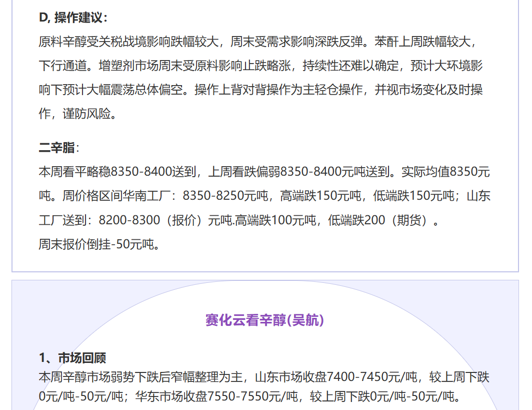Click the heading "D, 操作建议:"

(73, 18)
